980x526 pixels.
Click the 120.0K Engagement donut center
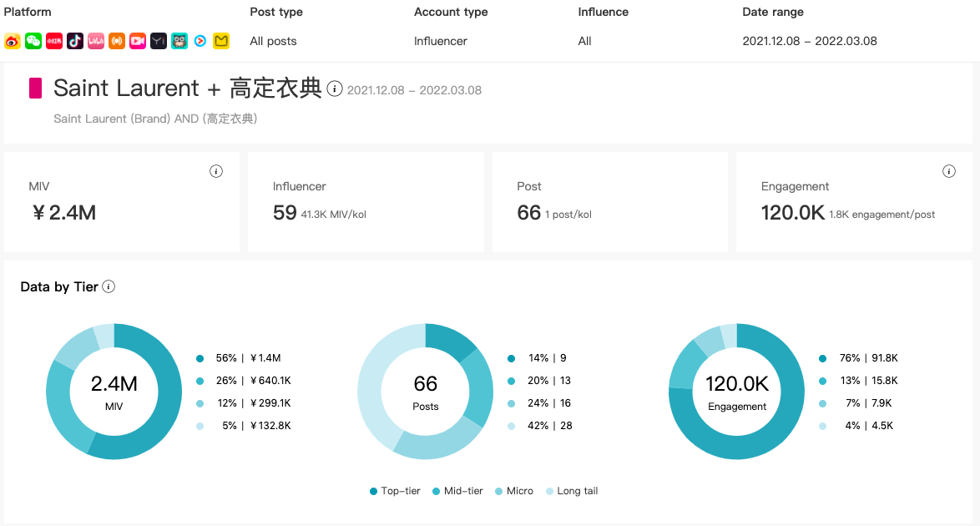(x=737, y=392)
